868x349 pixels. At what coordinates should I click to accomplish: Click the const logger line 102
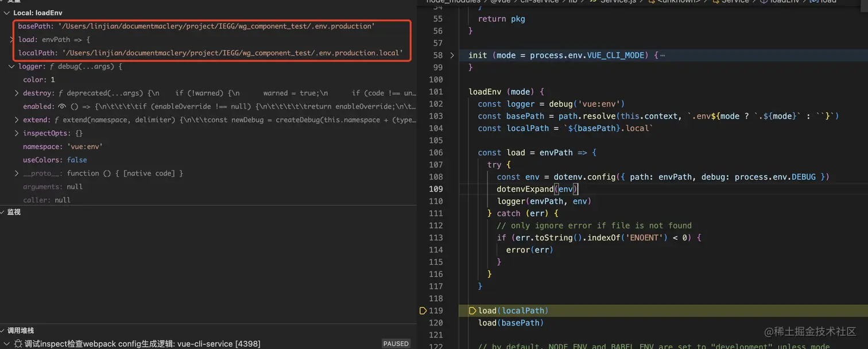pyautogui.click(x=551, y=104)
